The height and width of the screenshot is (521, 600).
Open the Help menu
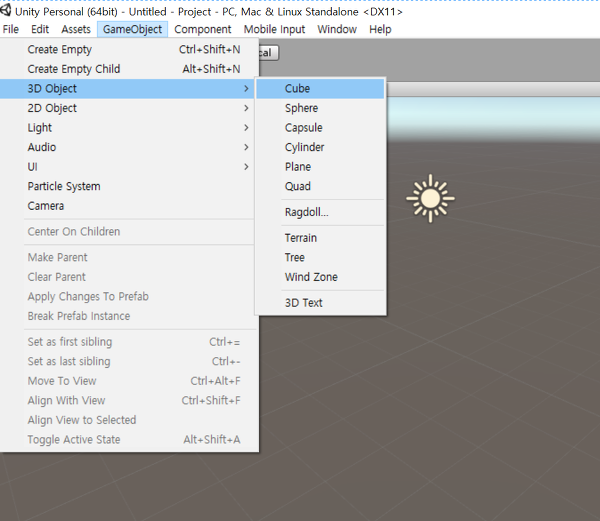[380, 29]
